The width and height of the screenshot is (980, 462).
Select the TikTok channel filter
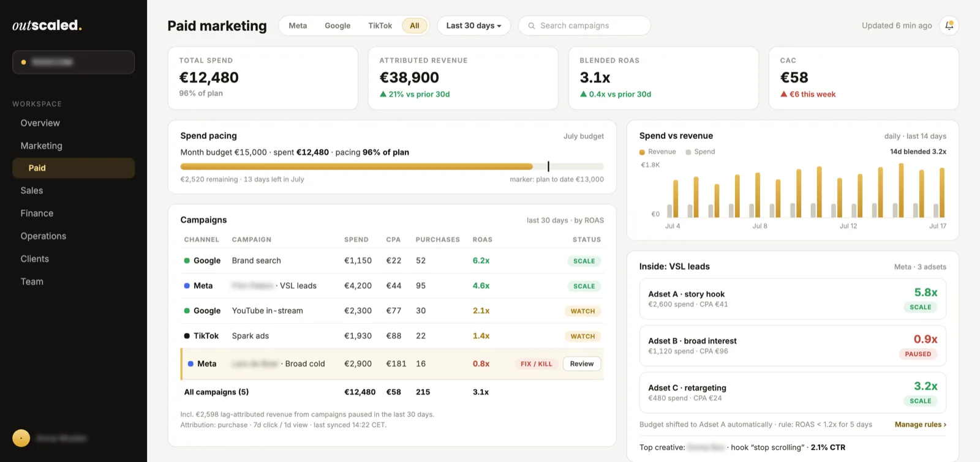click(380, 26)
